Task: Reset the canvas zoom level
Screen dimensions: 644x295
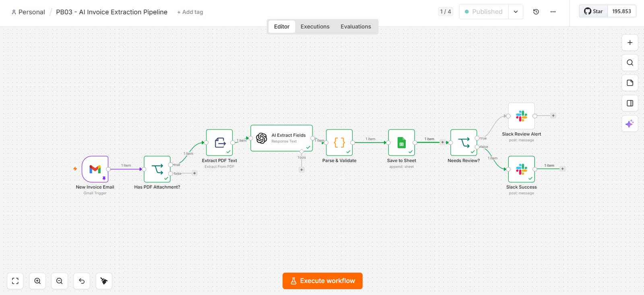Action: pos(82,281)
